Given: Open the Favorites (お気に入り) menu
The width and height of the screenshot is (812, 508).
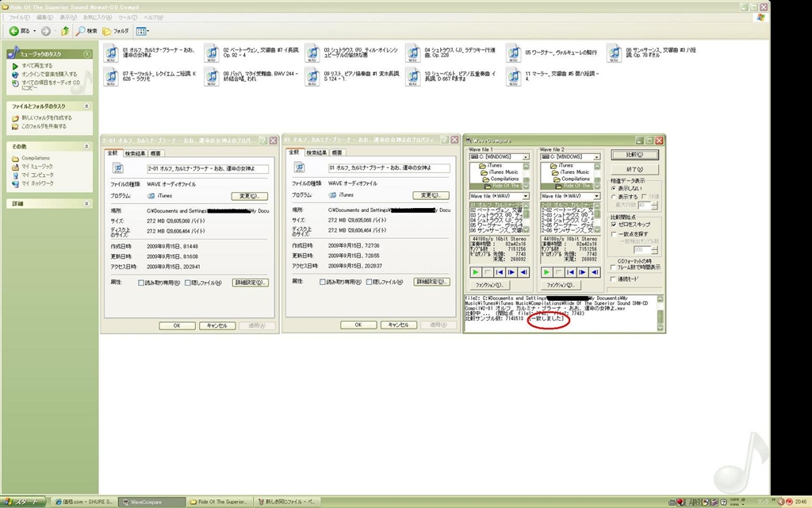Looking at the screenshot, I should [x=98, y=17].
